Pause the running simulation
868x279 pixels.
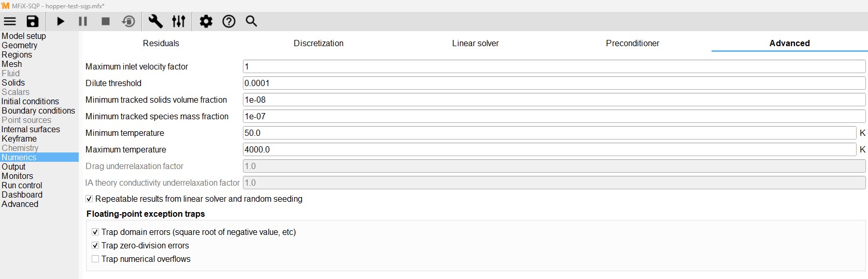click(83, 21)
